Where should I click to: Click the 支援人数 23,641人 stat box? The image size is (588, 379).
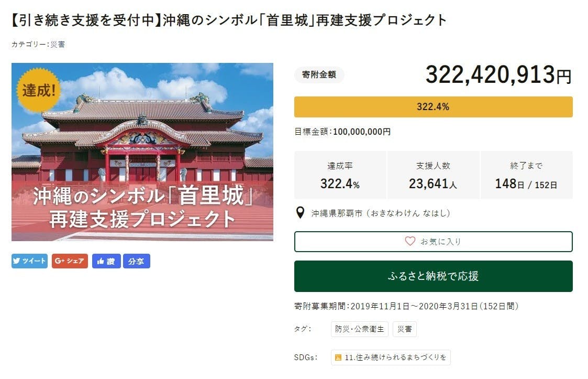[433, 175]
